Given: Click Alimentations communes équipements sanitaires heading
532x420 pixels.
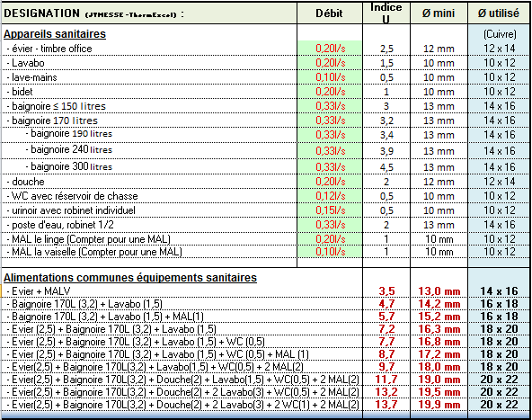Looking at the screenshot, I should click(x=130, y=278).
